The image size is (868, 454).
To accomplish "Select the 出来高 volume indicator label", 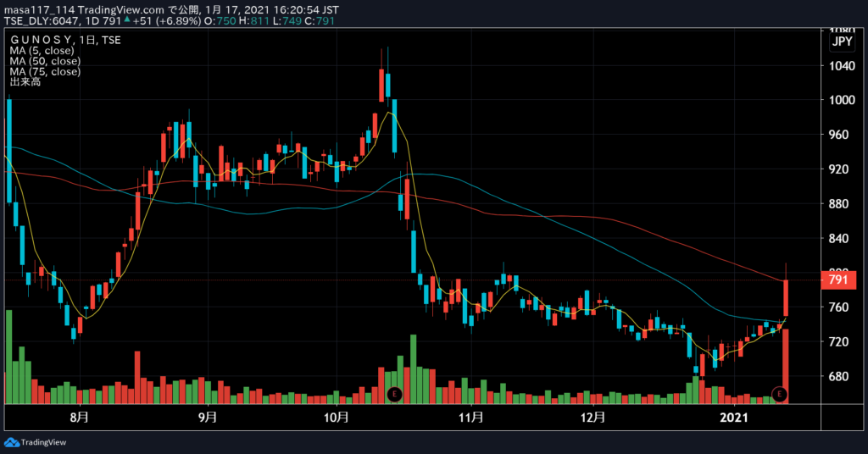I will tap(25, 82).
